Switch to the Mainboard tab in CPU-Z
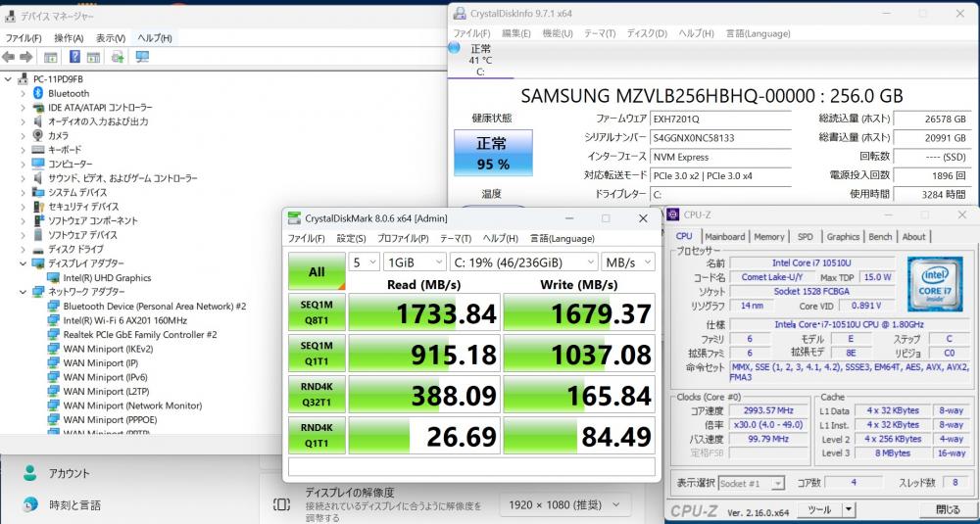980x524 pixels. pos(725,237)
